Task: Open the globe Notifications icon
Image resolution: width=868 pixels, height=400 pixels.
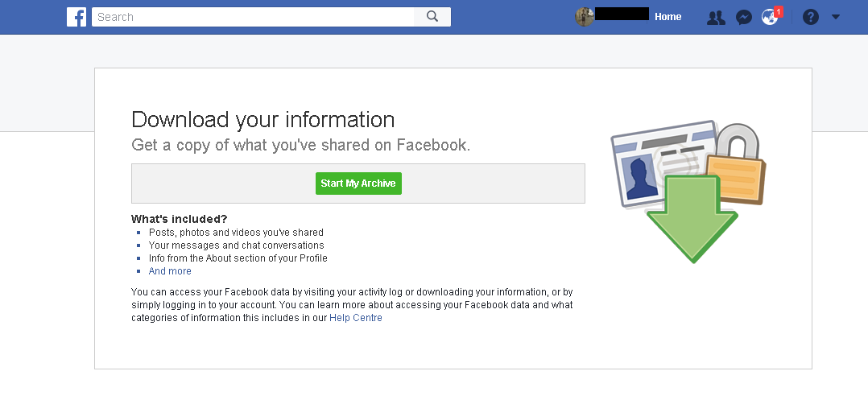Action: [x=770, y=17]
